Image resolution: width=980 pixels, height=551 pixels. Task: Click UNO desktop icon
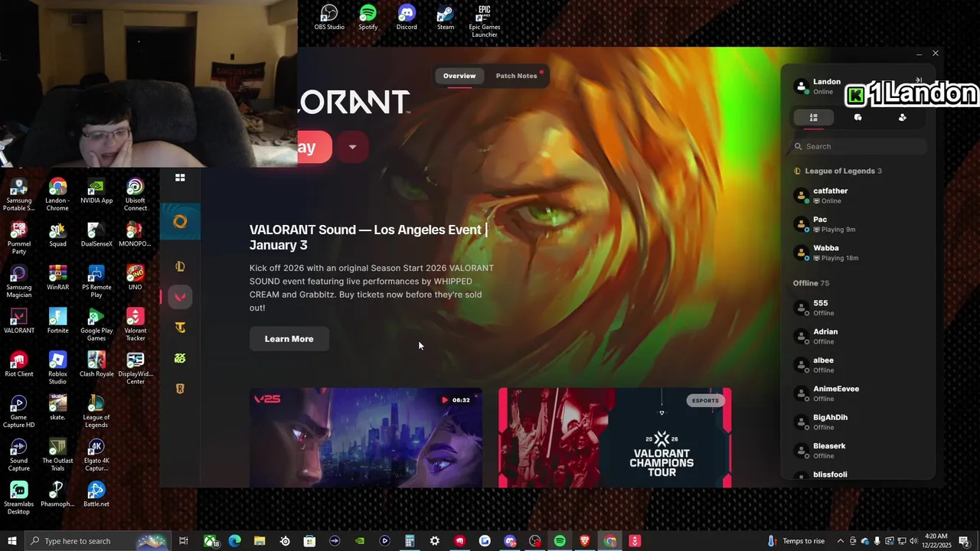pyautogui.click(x=136, y=278)
